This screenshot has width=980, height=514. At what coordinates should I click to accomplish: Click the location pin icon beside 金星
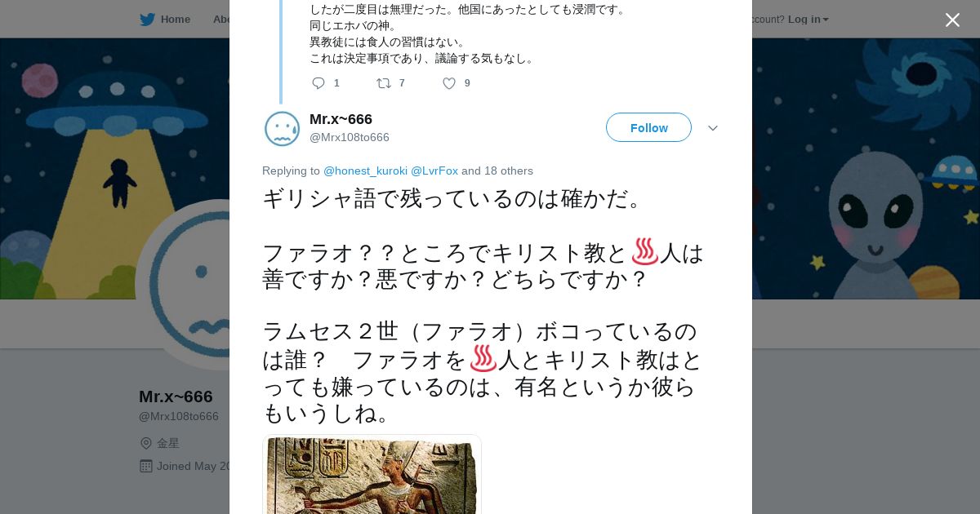point(146,443)
